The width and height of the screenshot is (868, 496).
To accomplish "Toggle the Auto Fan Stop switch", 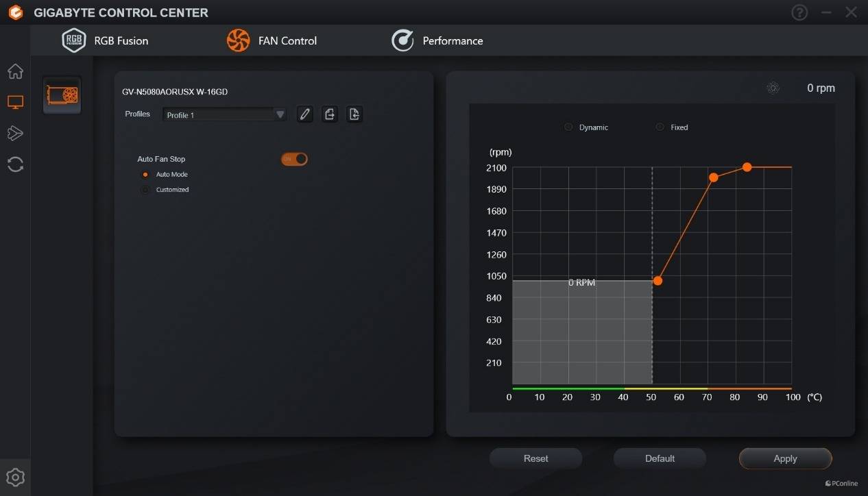I will [294, 159].
